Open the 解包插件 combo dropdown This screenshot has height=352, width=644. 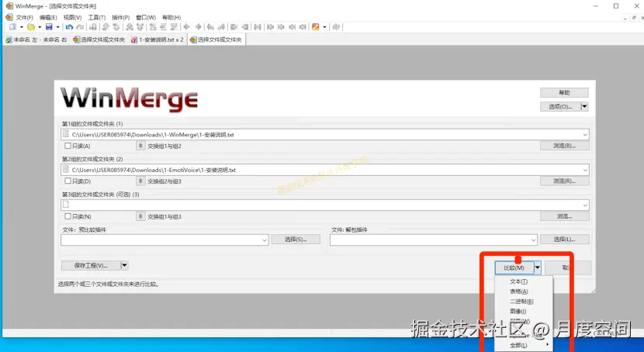click(533, 240)
